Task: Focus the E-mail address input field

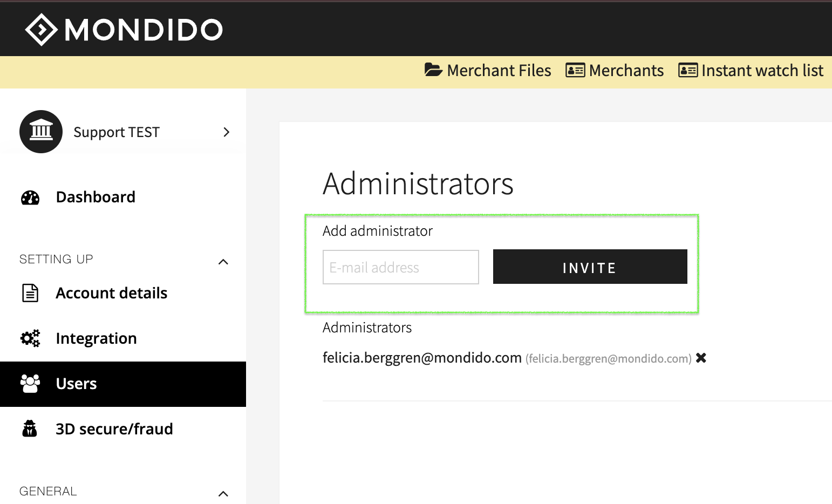Action: [401, 267]
